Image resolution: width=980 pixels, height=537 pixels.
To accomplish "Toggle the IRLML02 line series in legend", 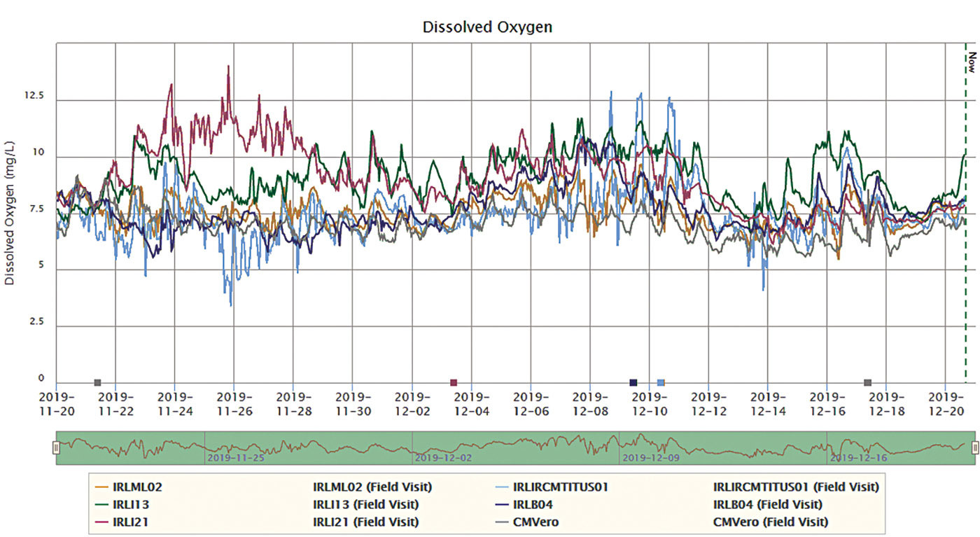I will click(137, 487).
